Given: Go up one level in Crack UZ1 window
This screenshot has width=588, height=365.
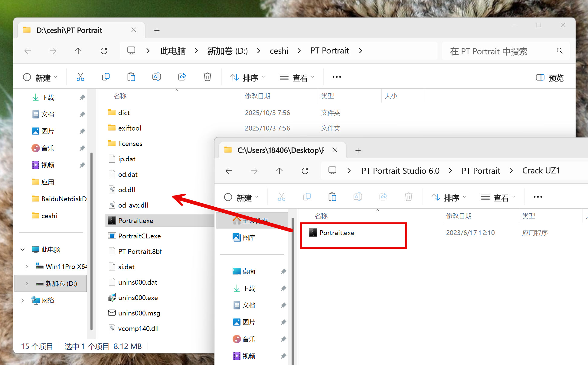Looking at the screenshot, I should coord(279,171).
